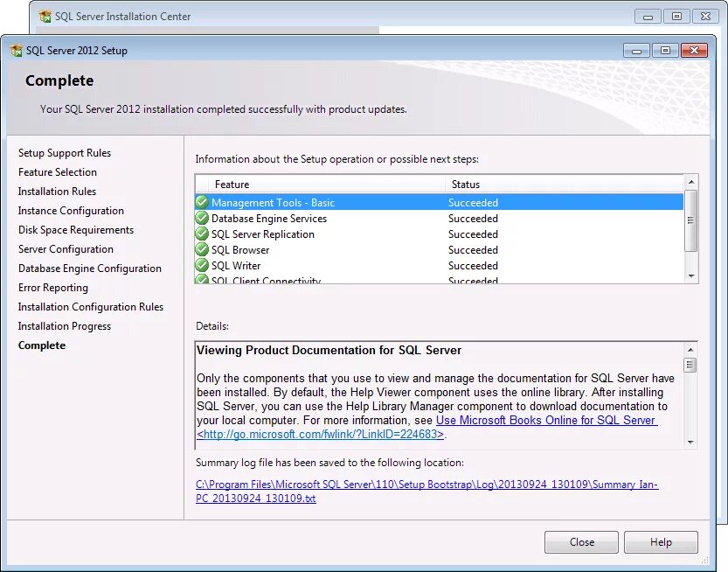Click green check icon for Management Tools - Basic

point(202,202)
